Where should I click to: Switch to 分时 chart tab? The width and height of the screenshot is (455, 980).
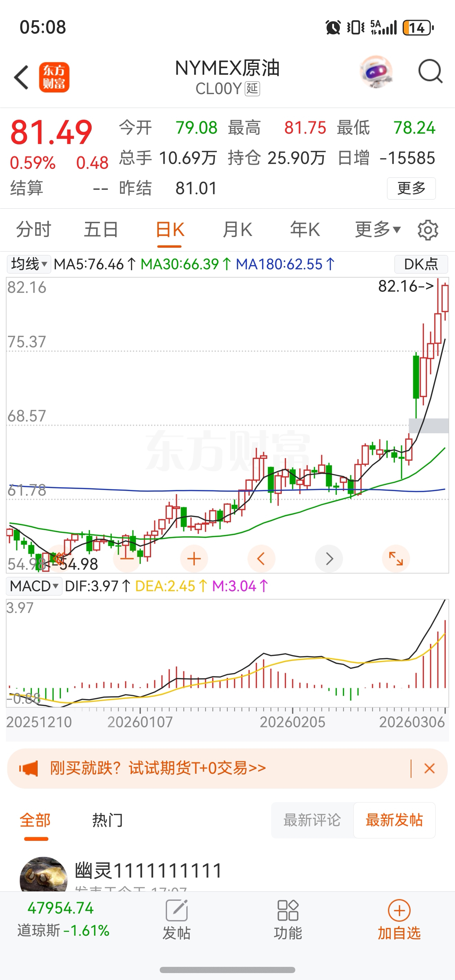(34, 229)
